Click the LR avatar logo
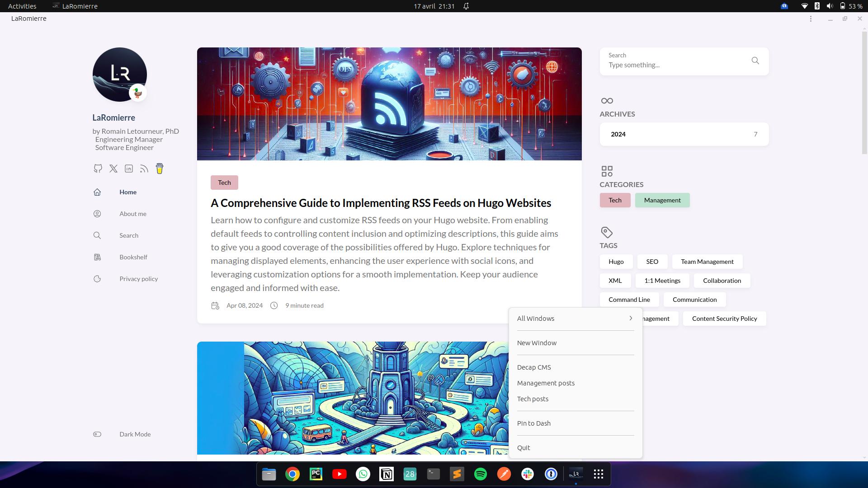The height and width of the screenshot is (488, 868). (120, 75)
